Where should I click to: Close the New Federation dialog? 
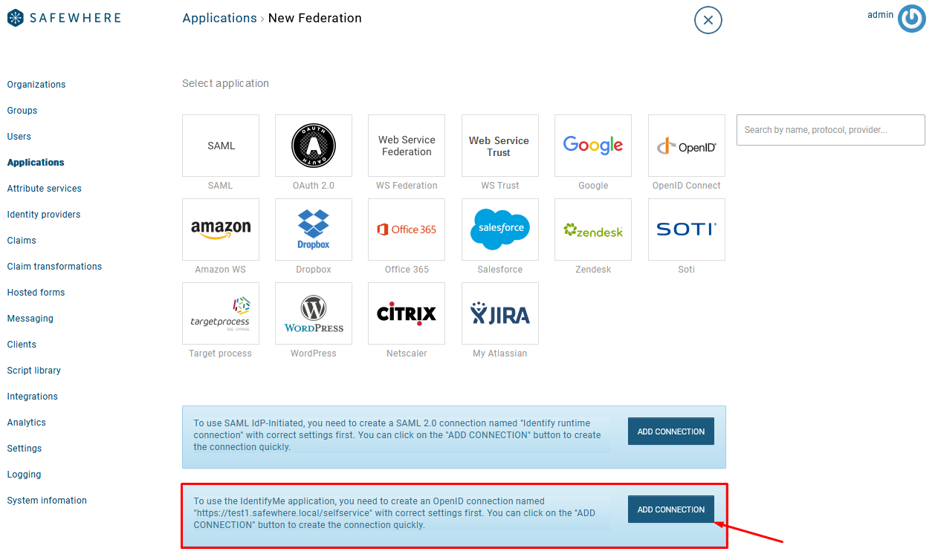click(708, 20)
